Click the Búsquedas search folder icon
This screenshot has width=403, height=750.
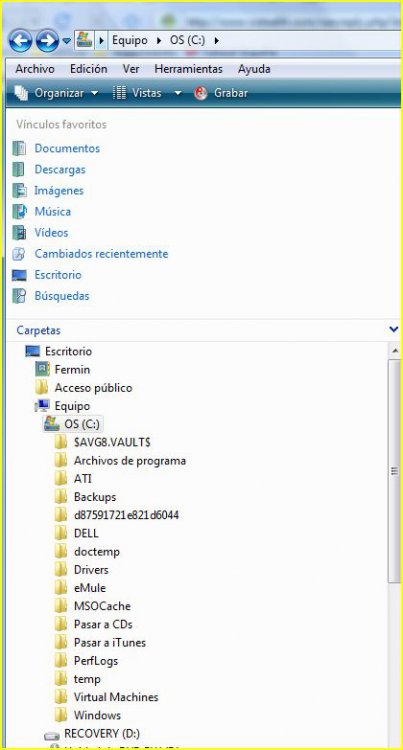[x=19, y=296]
